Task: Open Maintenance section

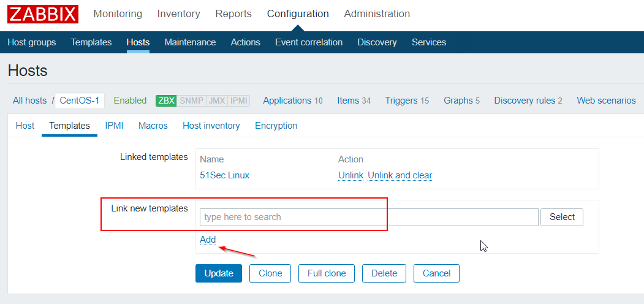Action: 190,42
